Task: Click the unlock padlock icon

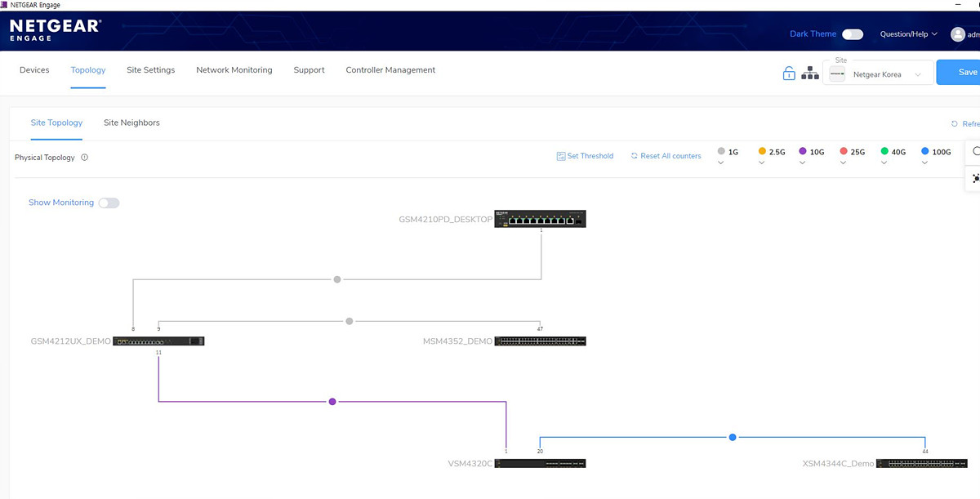Action: pyautogui.click(x=789, y=74)
